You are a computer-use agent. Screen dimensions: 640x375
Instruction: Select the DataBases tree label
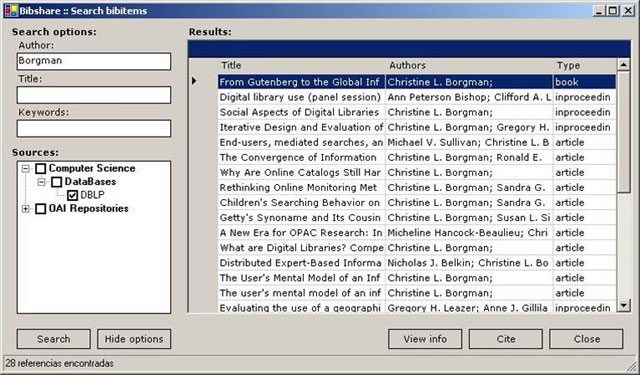(90, 182)
